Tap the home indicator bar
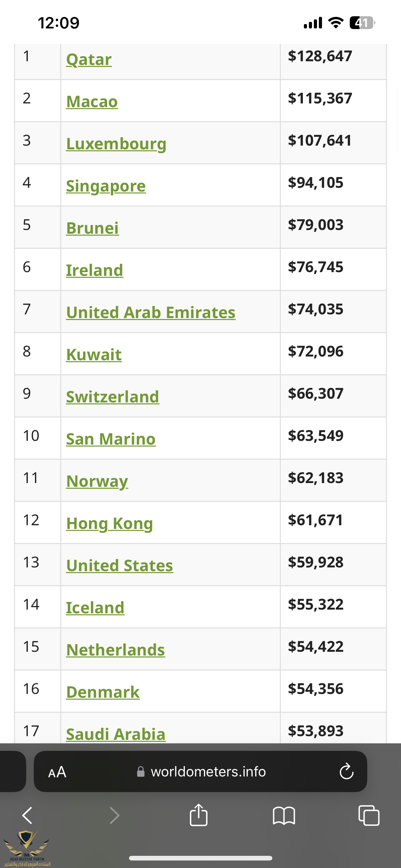Screen dimensions: 401x868 coord(200,858)
